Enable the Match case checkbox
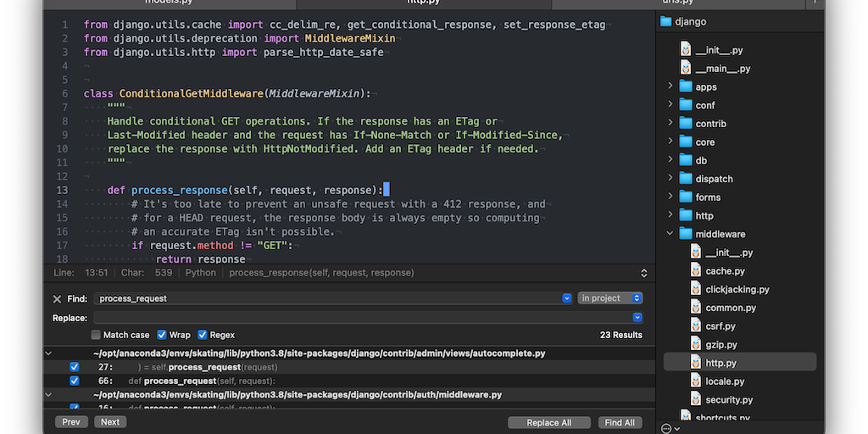 pos(96,335)
